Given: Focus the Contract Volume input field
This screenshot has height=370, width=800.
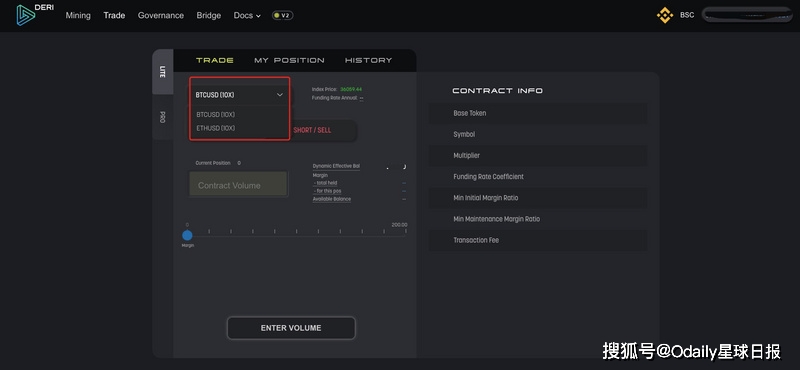Looking at the screenshot, I should click(x=238, y=185).
